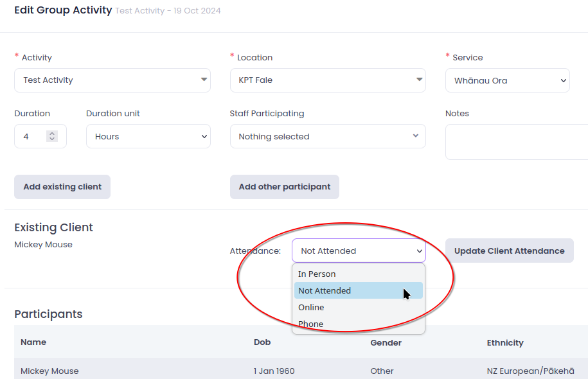Expand the Location dropdown showing KPT Fale
The height and width of the screenshot is (379, 588).
(x=327, y=80)
